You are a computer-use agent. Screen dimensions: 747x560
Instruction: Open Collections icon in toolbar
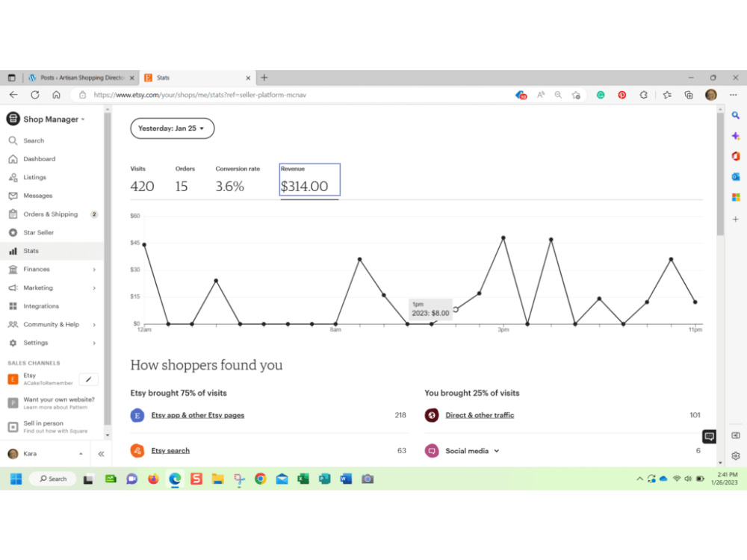tap(689, 95)
